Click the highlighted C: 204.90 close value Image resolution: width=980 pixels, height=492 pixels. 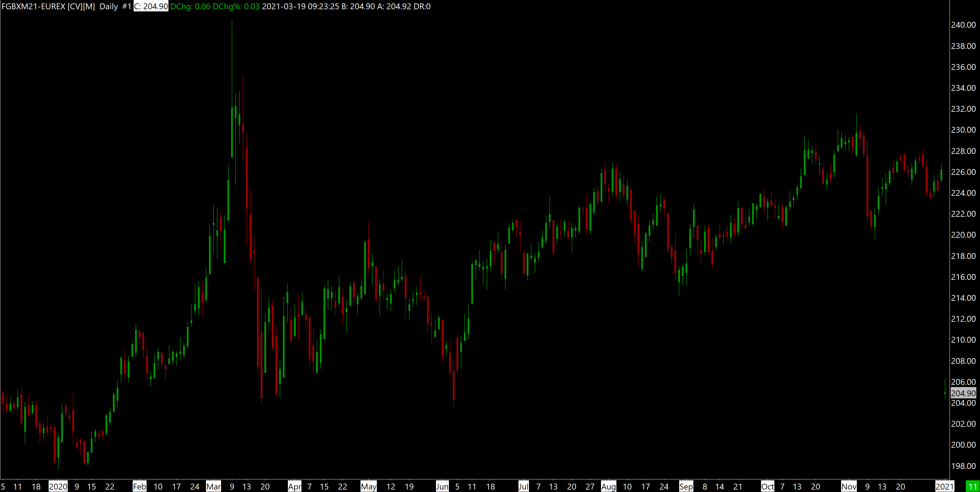coord(151,6)
